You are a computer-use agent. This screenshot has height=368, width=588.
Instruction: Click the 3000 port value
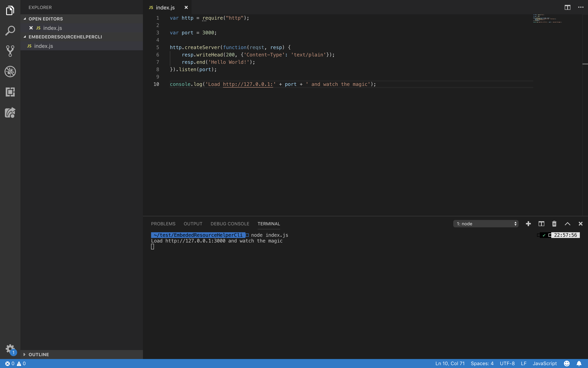click(208, 33)
